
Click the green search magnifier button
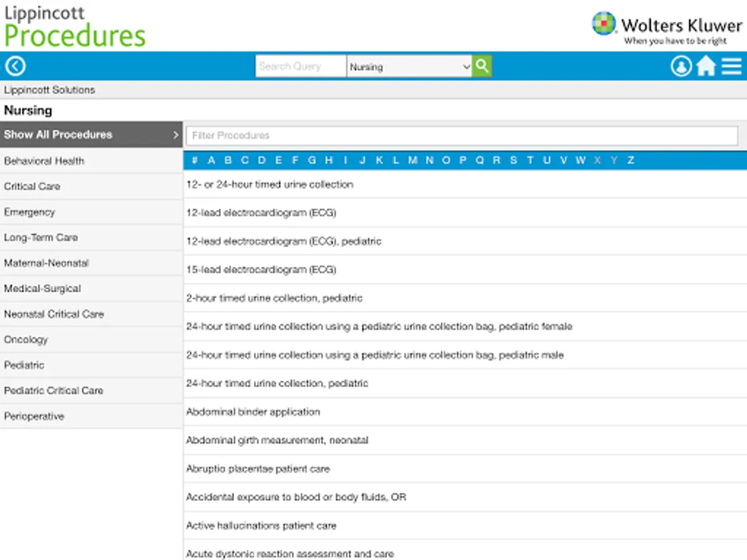click(x=482, y=66)
